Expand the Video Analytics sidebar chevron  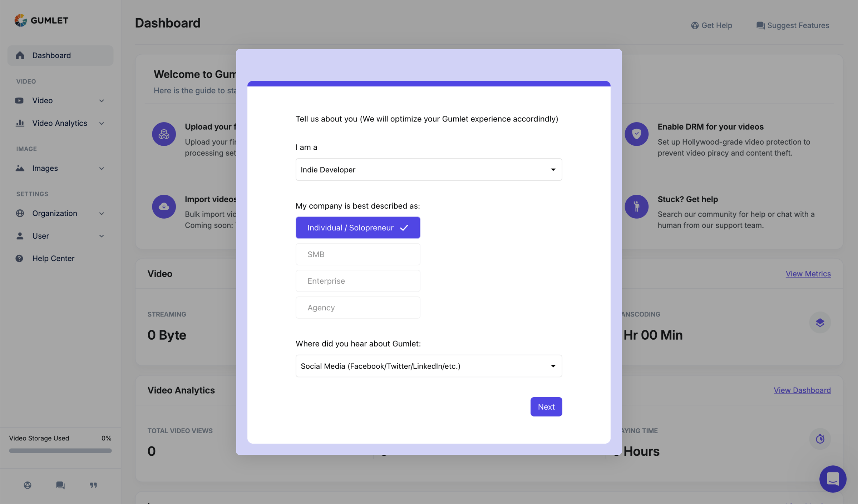pyautogui.click(x=102, y=123)
